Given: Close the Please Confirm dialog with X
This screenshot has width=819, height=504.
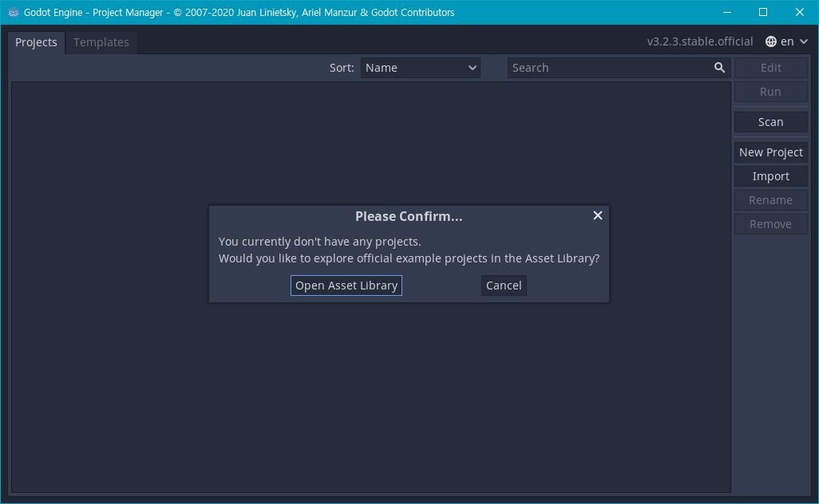Looking at the screenshot, I should point(598,215).
